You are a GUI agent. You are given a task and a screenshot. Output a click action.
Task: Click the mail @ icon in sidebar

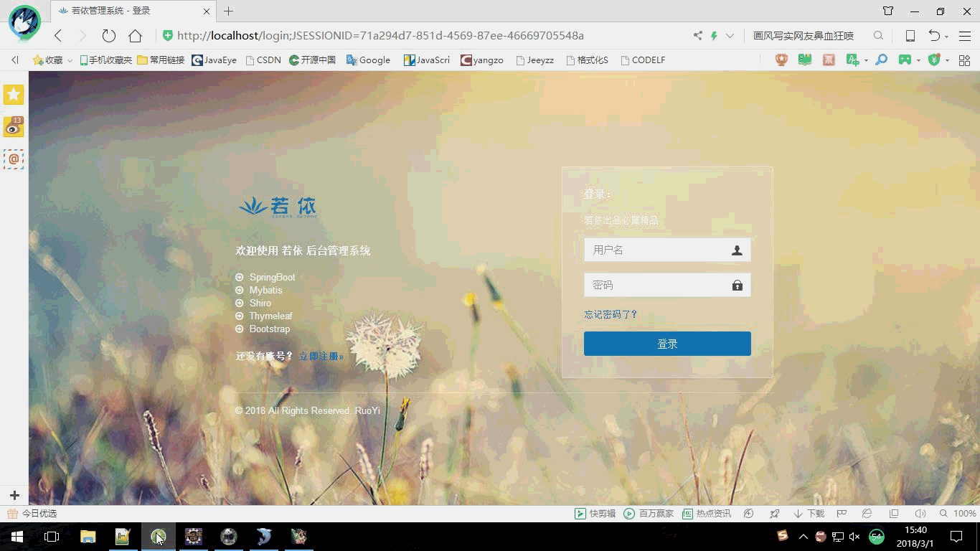click(14, 159)
